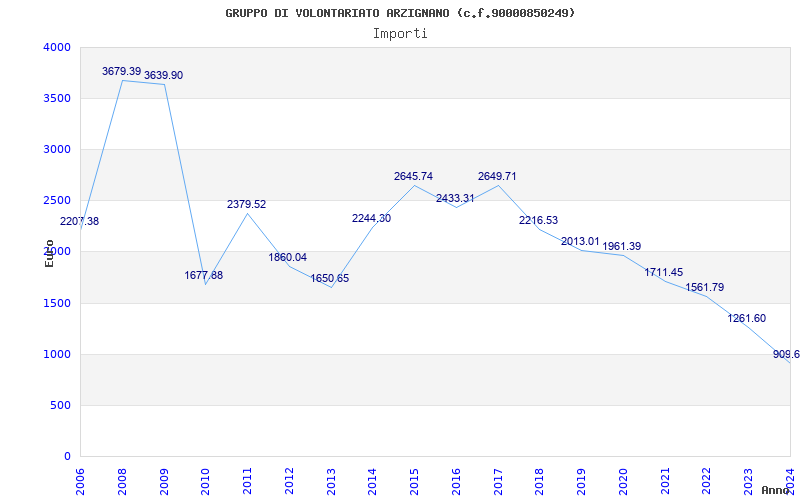Click the 2500 y-axis tick label

coord(57,201)
